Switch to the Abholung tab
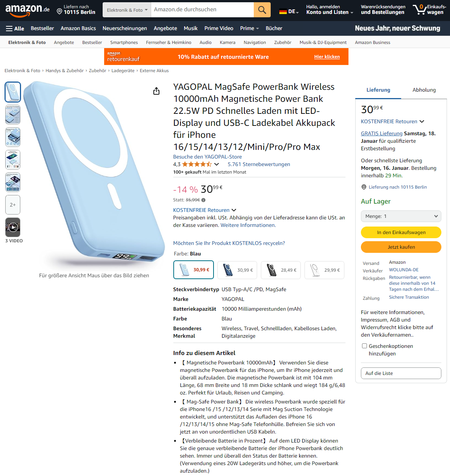Screen dimensions: 450x476 [x=424, y=90]
